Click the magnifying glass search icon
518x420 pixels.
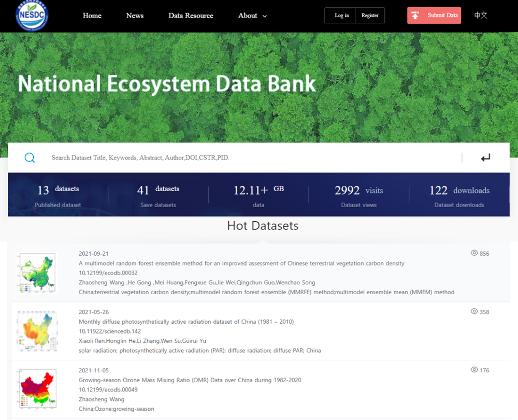click(30, 158)
